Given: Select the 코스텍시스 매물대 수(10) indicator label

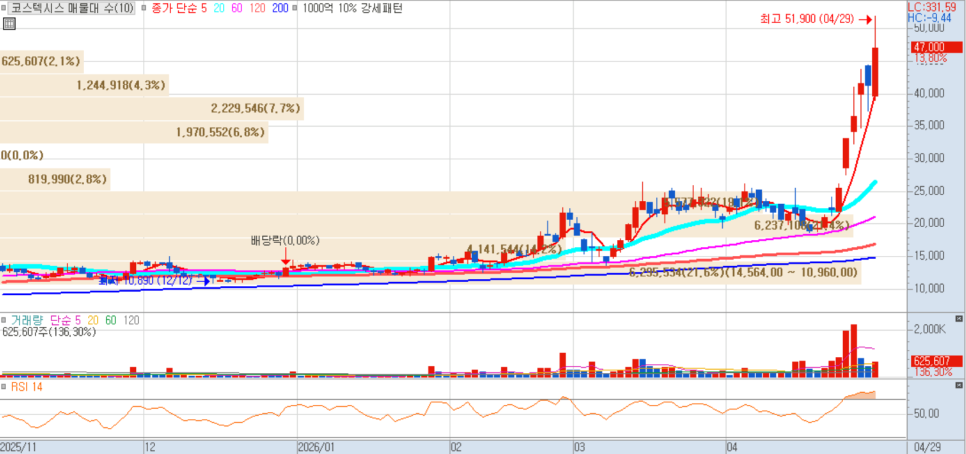Looking at the screenshot, I should 72,9.
